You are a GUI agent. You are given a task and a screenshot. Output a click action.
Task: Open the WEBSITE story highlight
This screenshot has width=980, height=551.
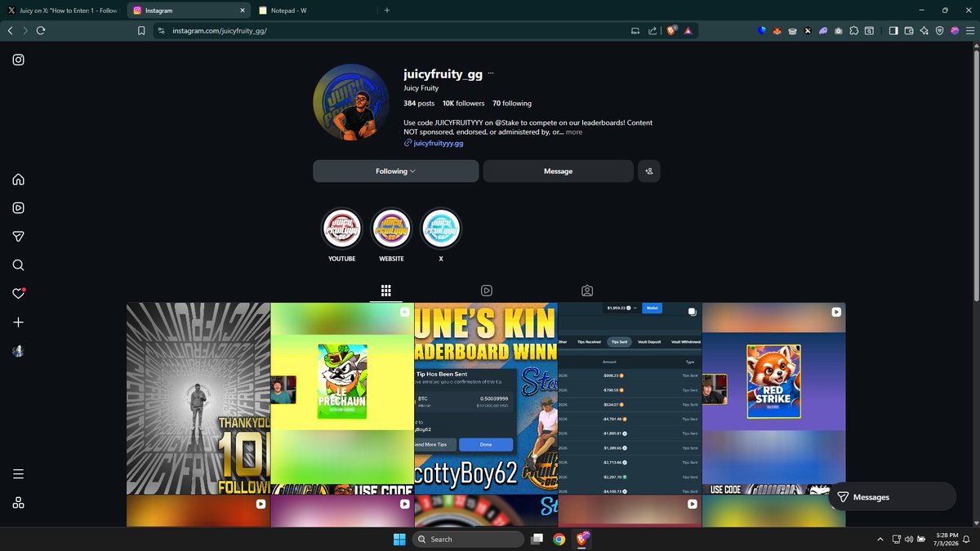pos(391,229)
